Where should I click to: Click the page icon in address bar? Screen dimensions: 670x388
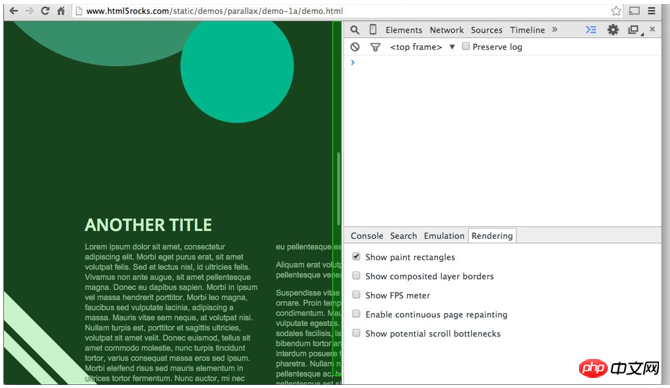[x=78, y=11]
